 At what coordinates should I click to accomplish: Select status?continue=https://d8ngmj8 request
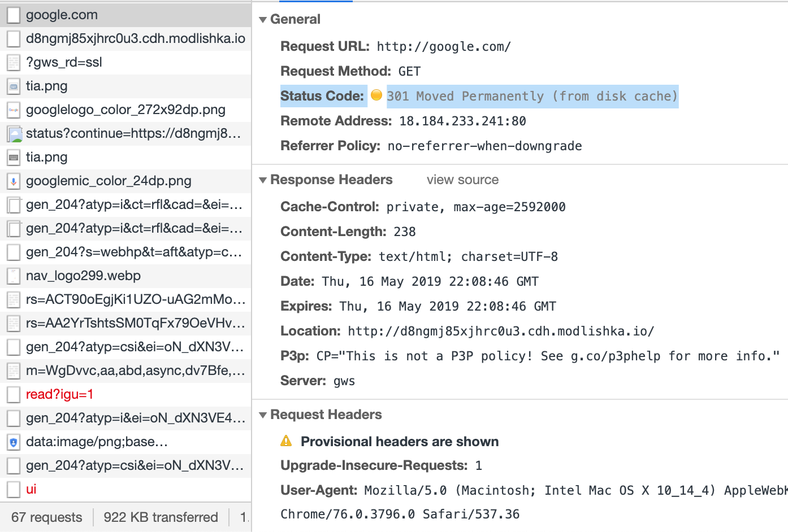(x=125, y=133)
